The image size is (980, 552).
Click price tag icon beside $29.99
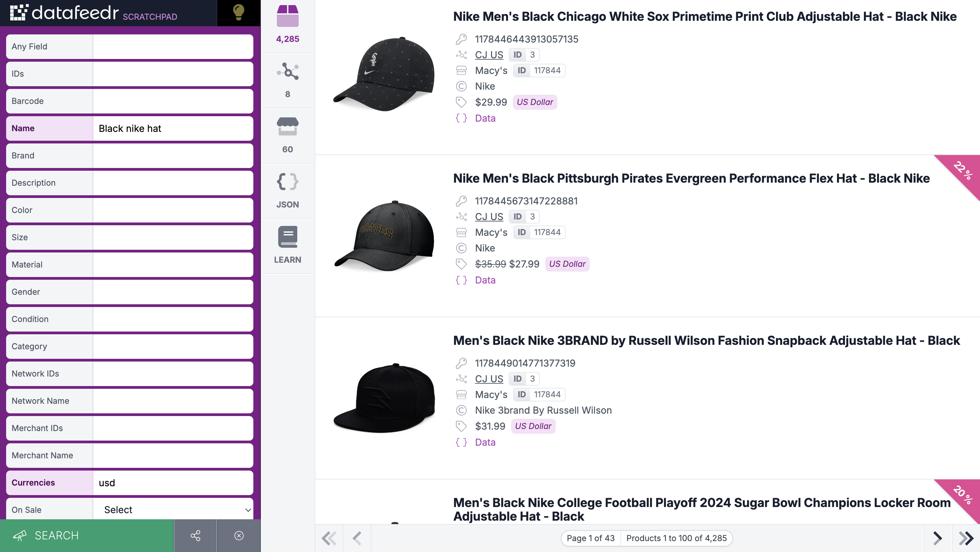coord(461,102)
